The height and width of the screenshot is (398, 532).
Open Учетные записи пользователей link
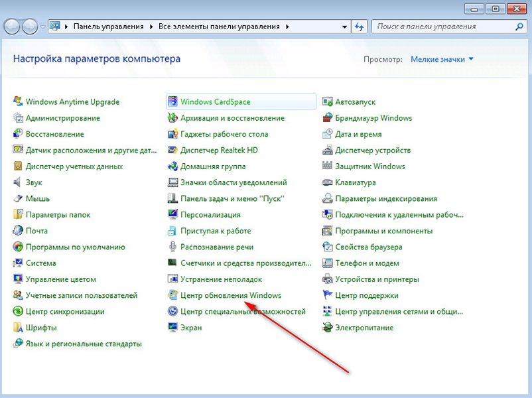pos(82,295)
